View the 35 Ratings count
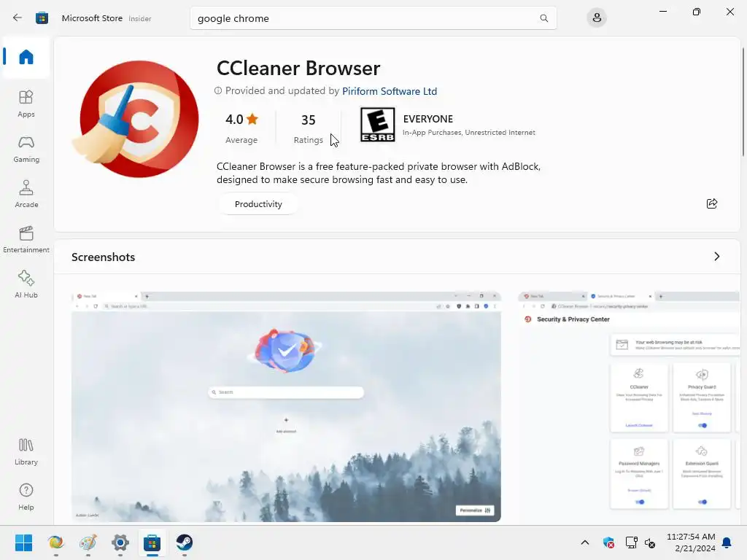747x560 pixels. 309,128
